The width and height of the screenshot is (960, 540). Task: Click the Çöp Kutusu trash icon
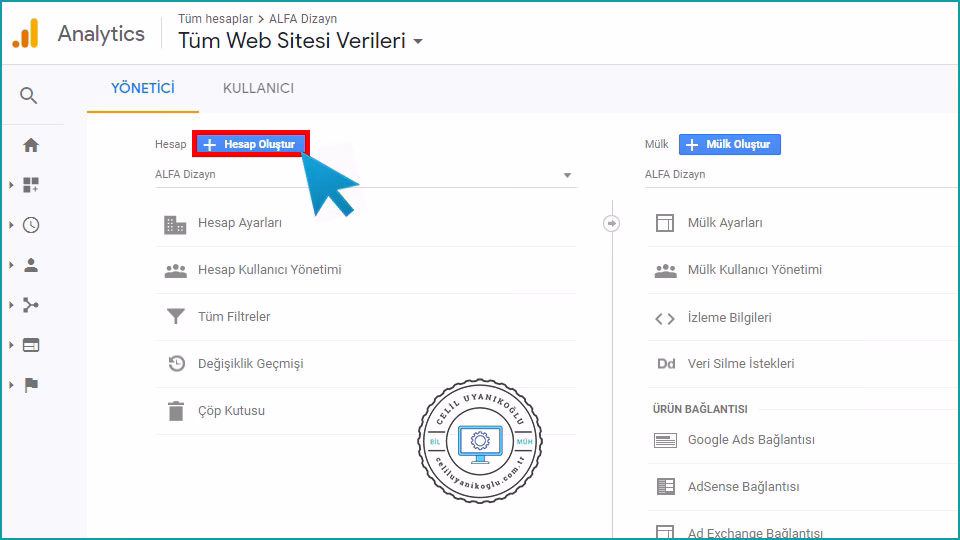[176, 411]
